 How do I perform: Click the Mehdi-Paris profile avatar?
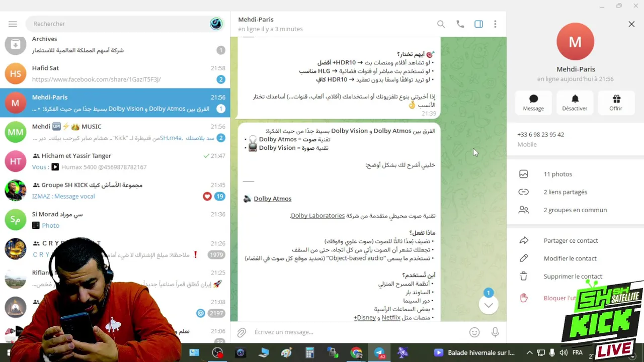click(x=576, y=41)
